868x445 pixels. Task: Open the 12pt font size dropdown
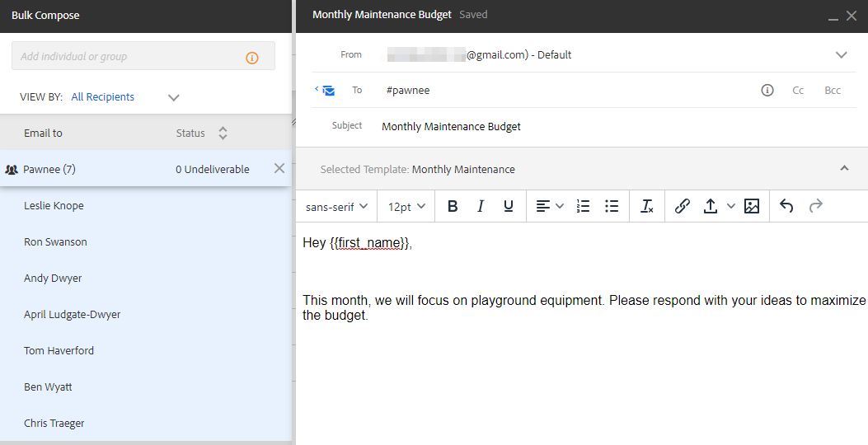(407, 207)
